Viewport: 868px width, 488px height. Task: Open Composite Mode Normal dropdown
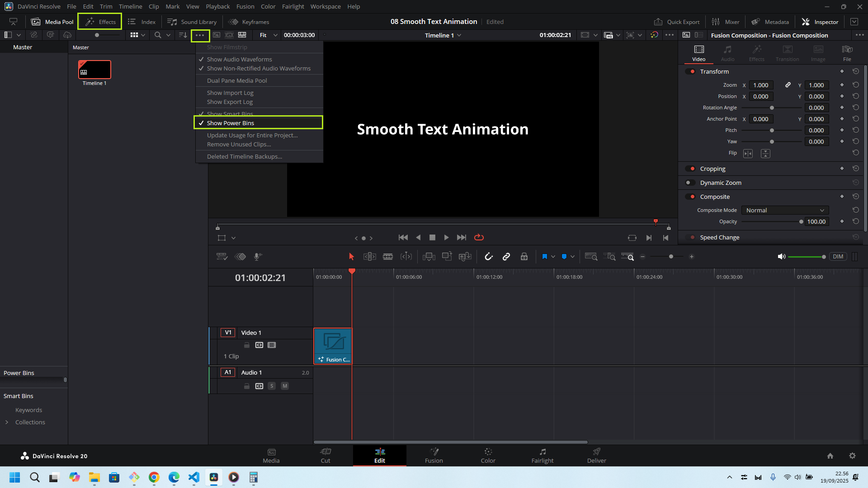(x=785, y=210)
